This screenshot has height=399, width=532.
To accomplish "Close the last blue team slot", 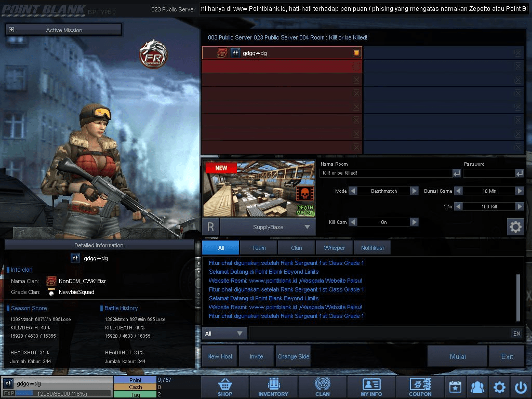I will click(x=518, y=147).
